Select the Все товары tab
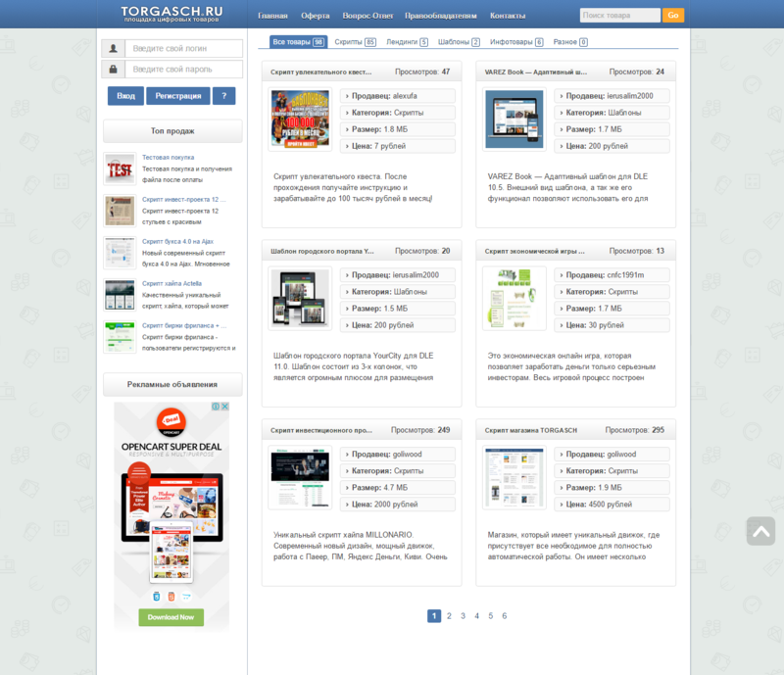Image resolution: width=784 pixels, height=675 pixels. [298, 42]
